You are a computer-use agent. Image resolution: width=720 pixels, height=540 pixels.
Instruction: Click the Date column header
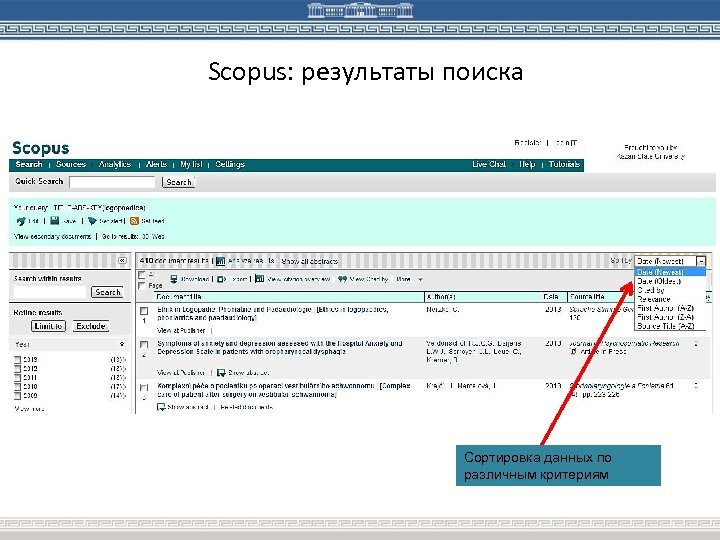point(551,297)
